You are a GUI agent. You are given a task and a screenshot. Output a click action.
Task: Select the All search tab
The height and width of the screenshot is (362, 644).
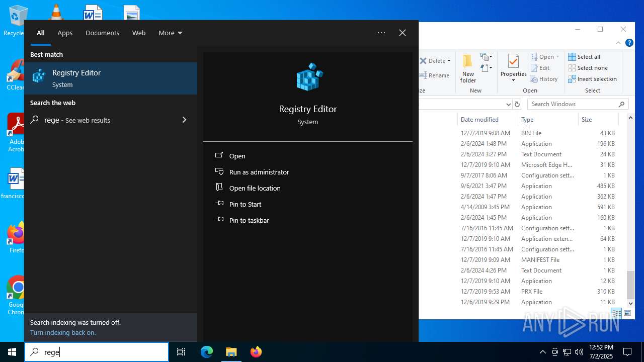tap(41, 33)
